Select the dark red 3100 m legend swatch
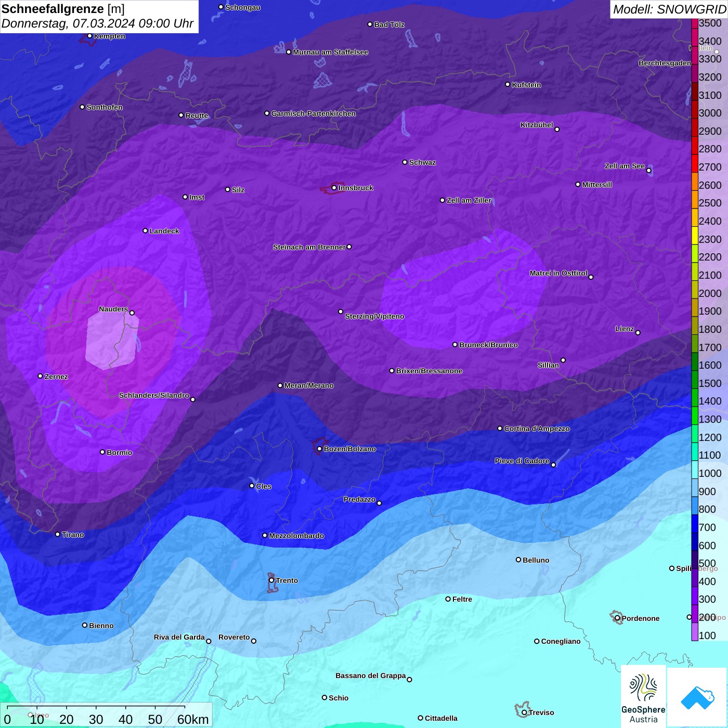This screenshot has width=728, height=728. coord(694,91)
